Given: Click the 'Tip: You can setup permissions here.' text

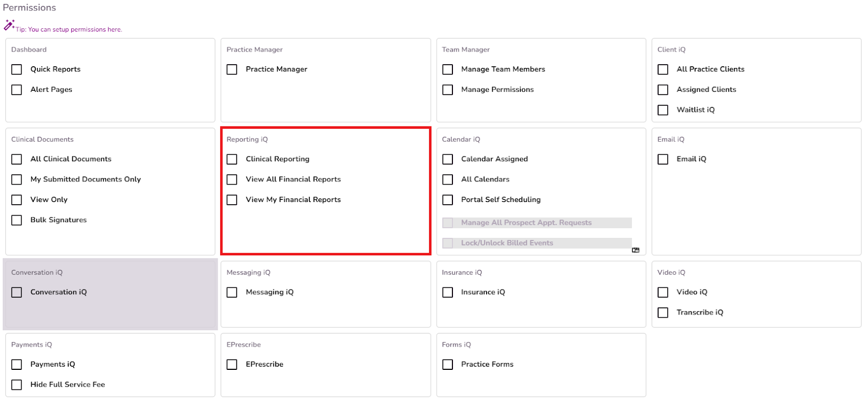Looking at the screenshot, I should coord(69,29).
